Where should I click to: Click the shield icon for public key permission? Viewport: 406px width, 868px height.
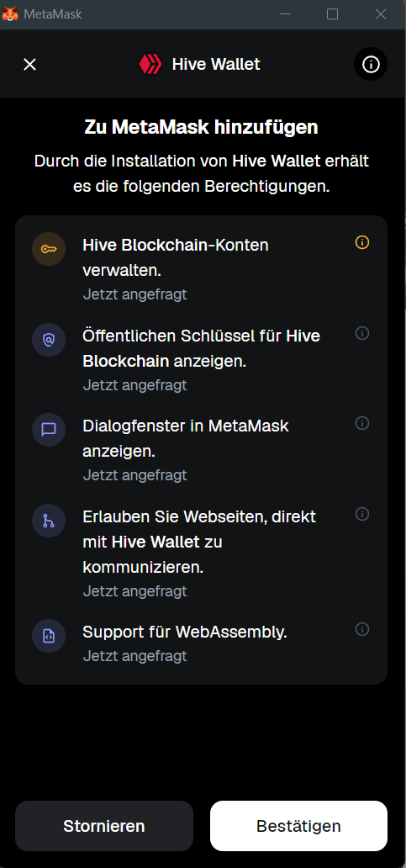(49, 339)
